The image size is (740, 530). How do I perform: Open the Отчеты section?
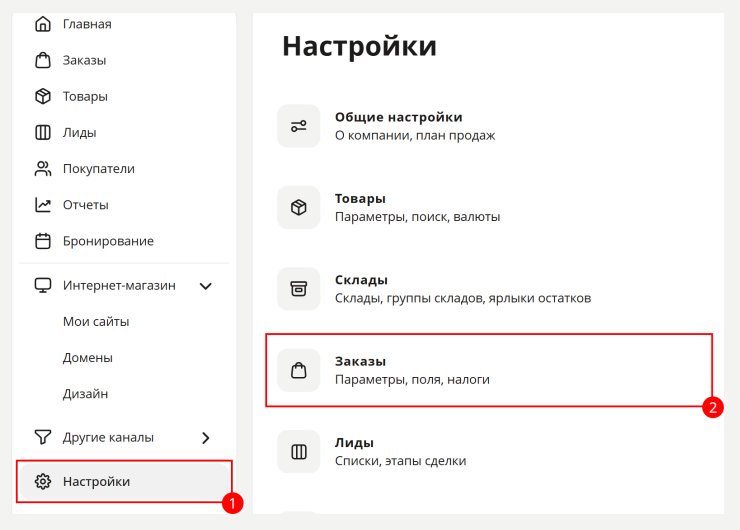tap(86, 205)
